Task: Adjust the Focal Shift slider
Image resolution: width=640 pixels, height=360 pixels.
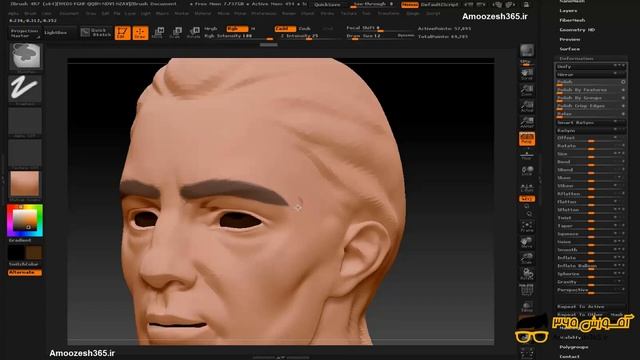Action: [x=380, y=29]
